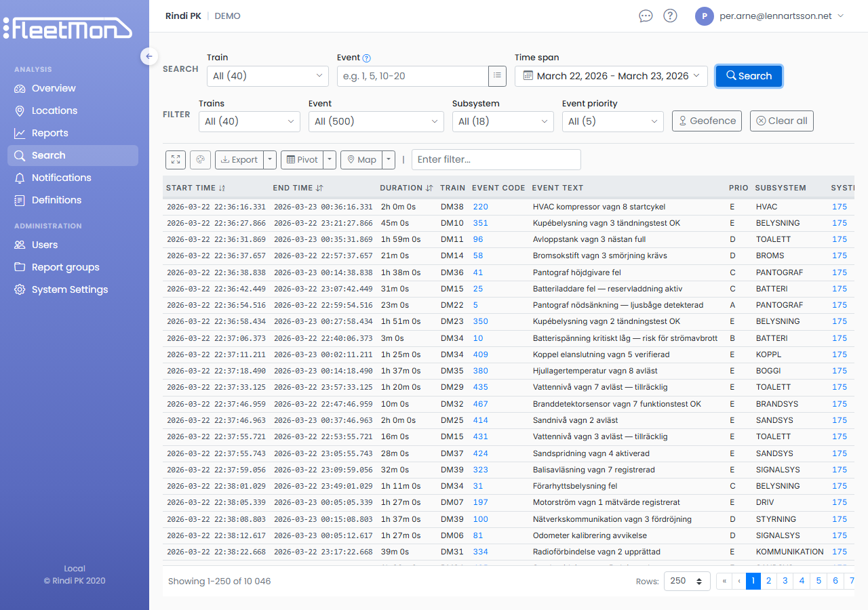868x610 pixels.
Task: Toggle sorting on the DURATION column
Action: pyautogui.click(x=425, y=188)
